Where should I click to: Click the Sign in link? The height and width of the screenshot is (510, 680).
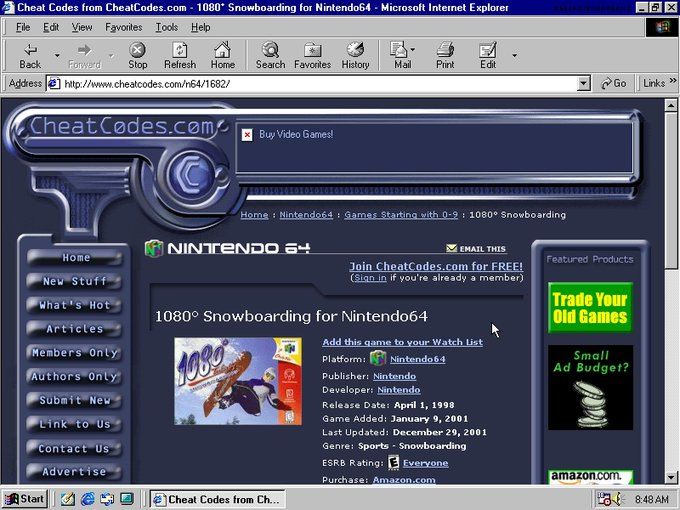click(370, 278)
